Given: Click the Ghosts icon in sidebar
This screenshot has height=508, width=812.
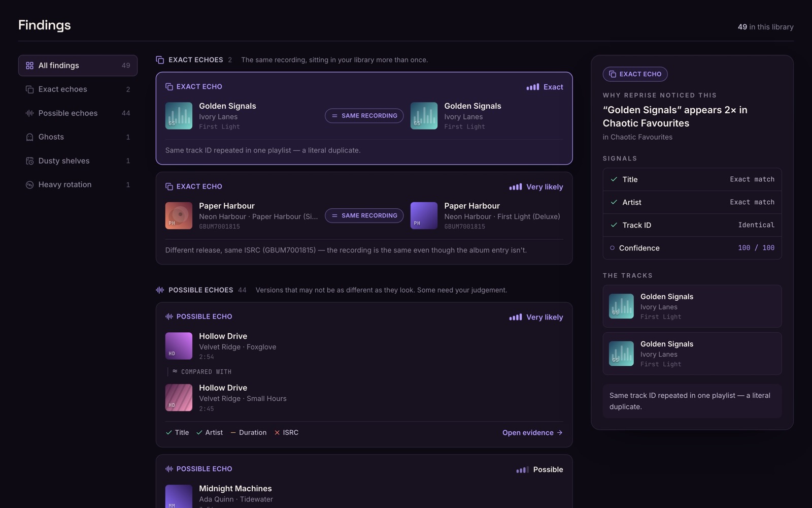Looking at the screenshot, I should (x=29, y=137).
